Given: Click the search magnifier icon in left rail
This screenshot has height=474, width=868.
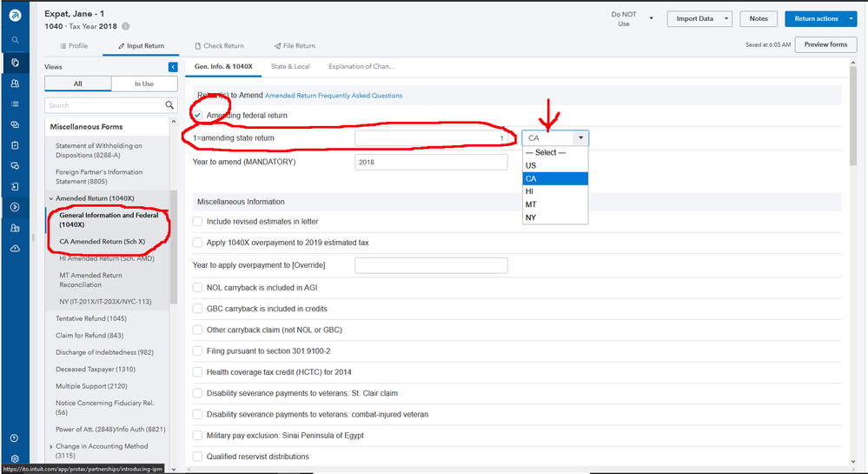Looking at the screenshot, I should [x=16, y=40].
